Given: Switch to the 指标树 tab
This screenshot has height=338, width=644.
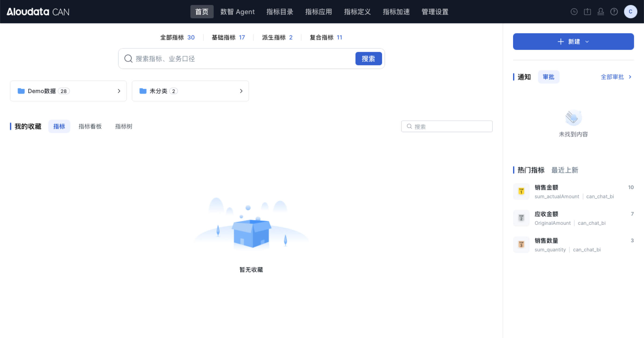Looking at the screenshot, I should [x=124, y=126].
